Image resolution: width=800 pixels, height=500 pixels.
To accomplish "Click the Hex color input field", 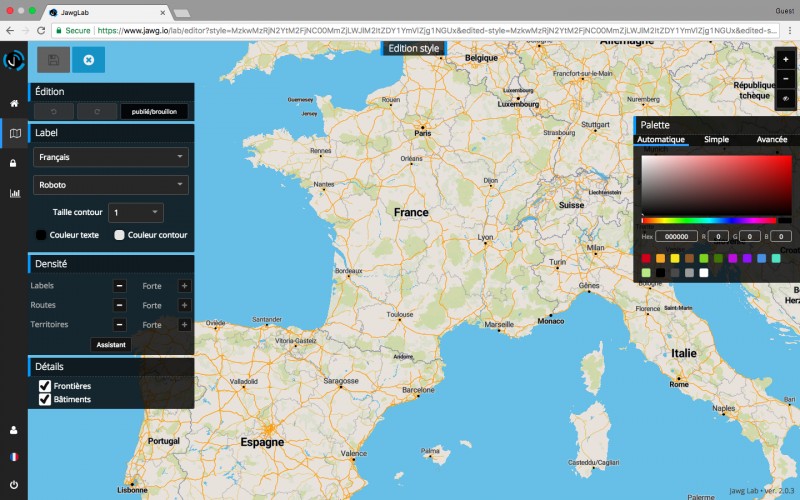I will (x=677, y=236).
